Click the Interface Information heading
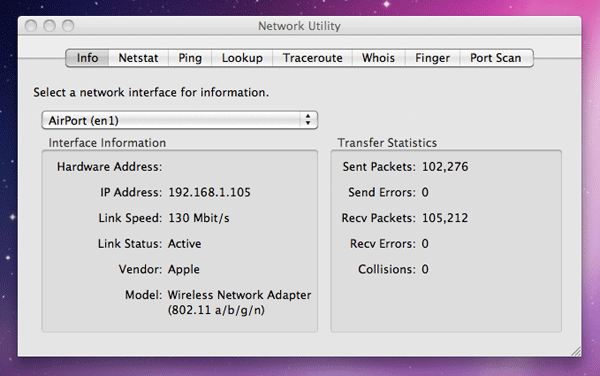 click(107, 143)
